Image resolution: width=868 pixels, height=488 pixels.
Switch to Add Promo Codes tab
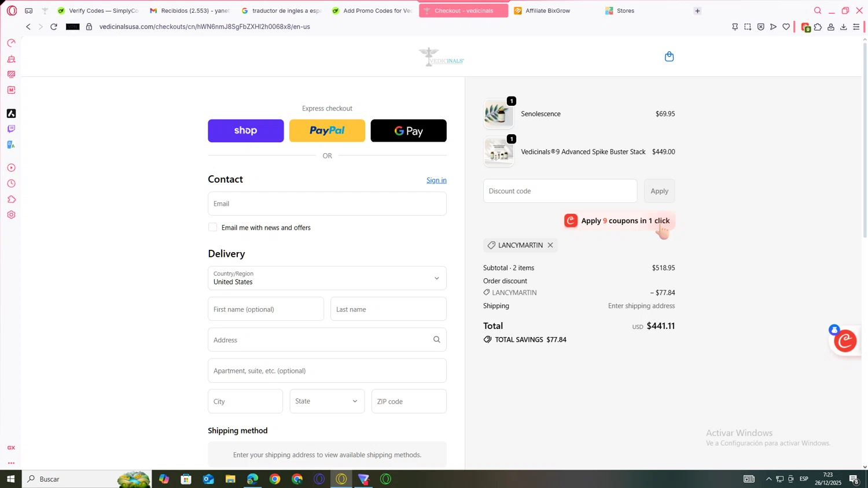[373, 10]
